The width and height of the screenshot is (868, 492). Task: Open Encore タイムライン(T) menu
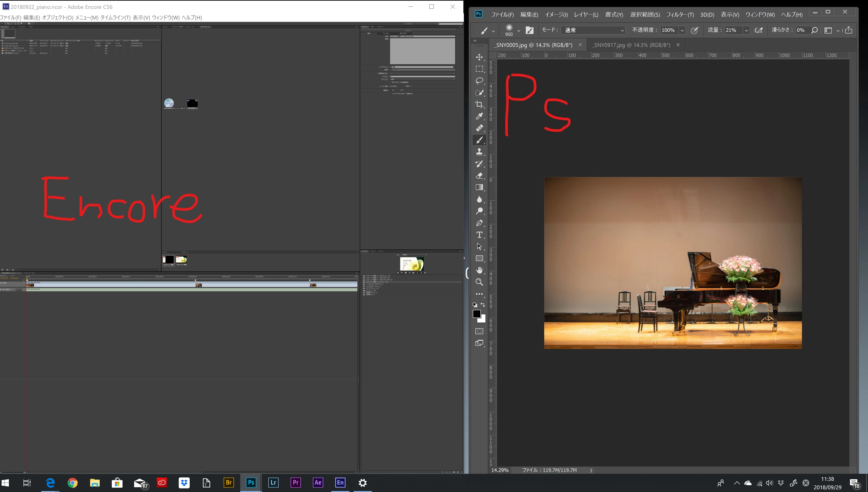coord(115,18)
